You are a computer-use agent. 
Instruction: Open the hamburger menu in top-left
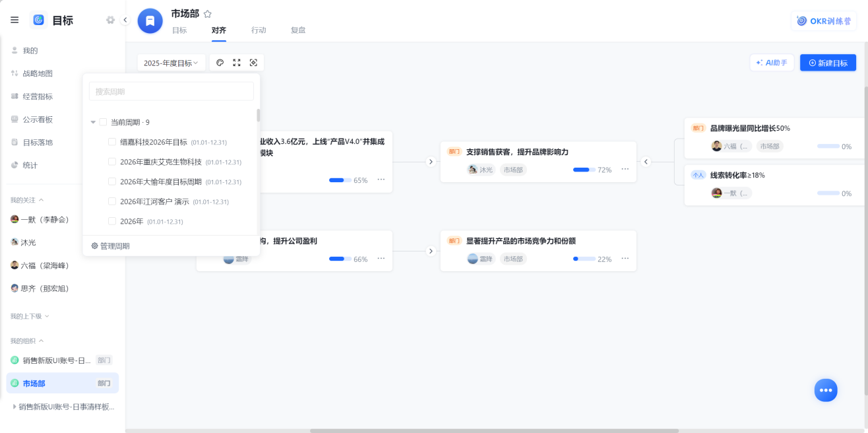(x=15, y=20)
